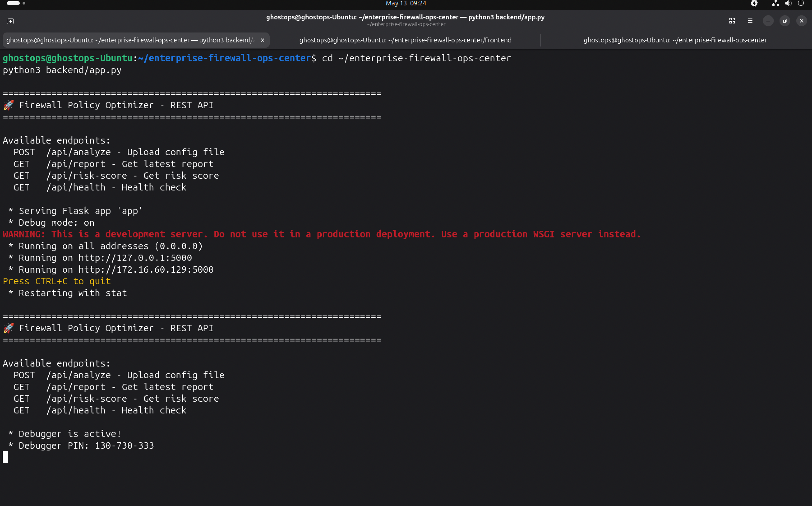Click the lower GET /api/report line

pyautogui.click(x=113, y=387)
